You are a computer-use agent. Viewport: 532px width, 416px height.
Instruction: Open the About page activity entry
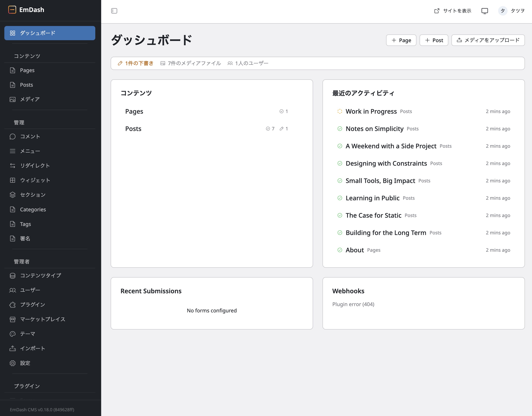(423, 250)
